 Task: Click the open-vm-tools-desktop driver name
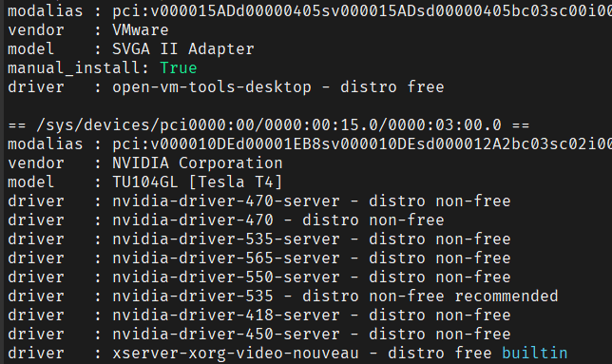212,87
